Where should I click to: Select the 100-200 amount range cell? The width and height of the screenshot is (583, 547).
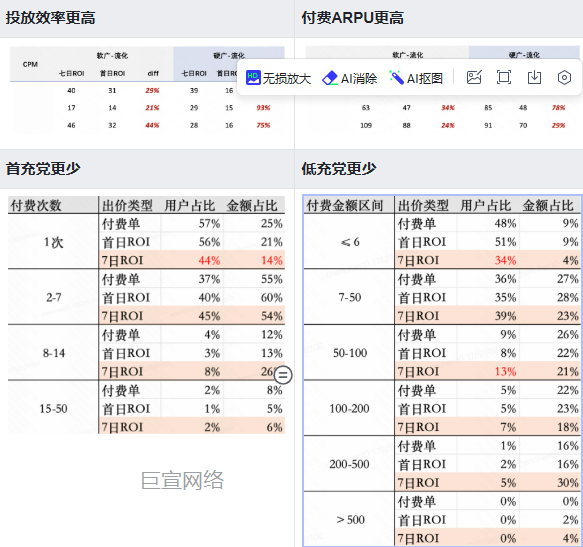click(350, 408)
